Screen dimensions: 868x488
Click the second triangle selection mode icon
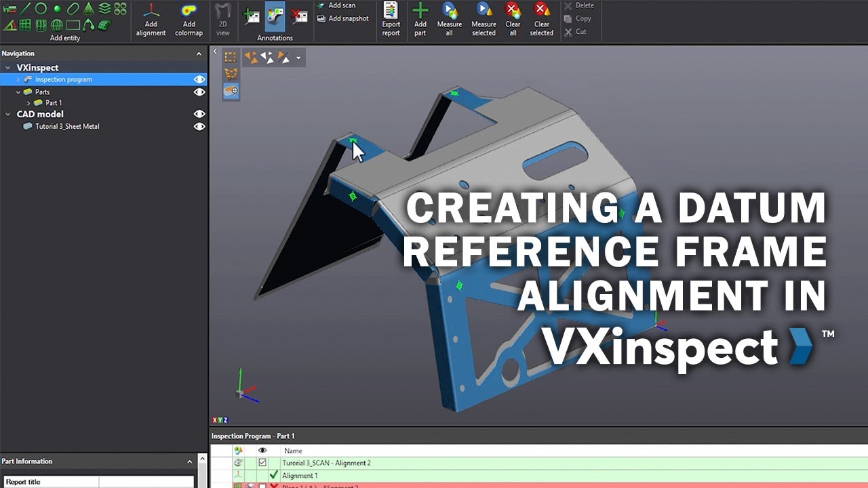point(267,58)
